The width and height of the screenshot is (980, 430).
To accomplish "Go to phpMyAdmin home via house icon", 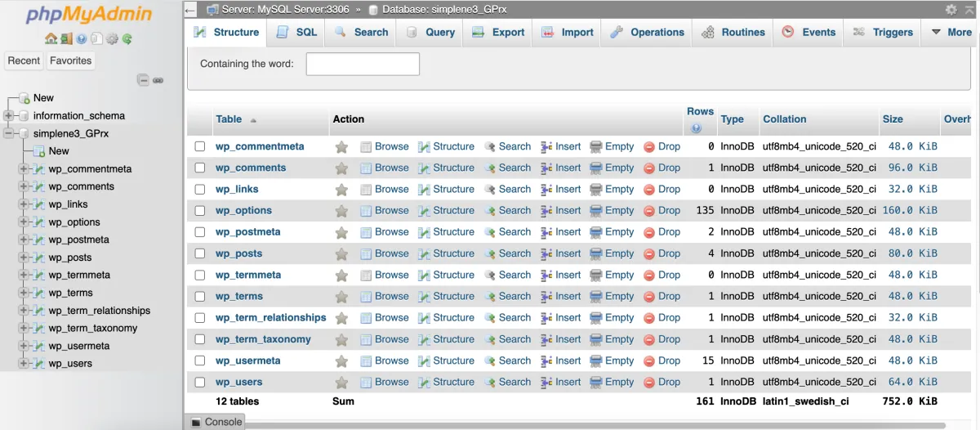I will point(51,38).
